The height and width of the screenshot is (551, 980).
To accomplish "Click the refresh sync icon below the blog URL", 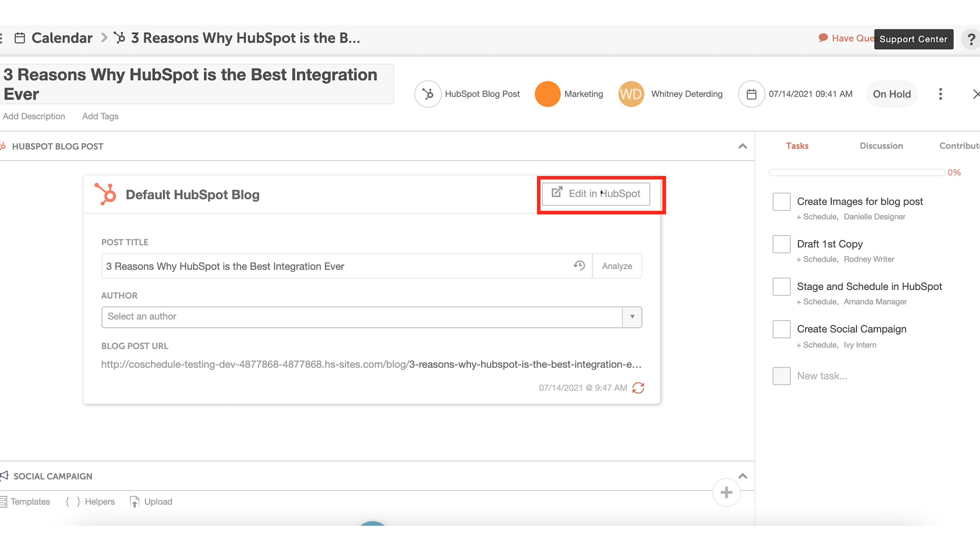I will (639, 388).
